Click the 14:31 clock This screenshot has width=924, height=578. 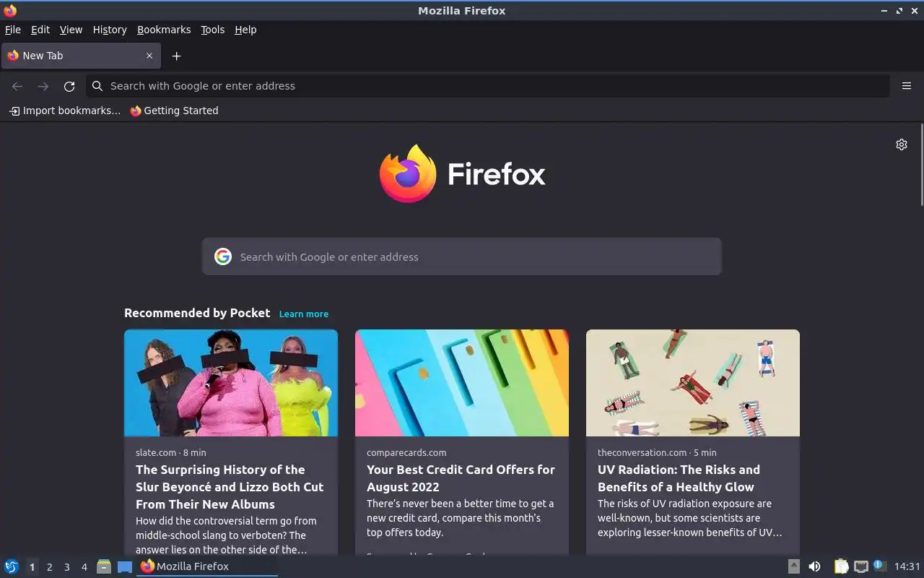pos(907,566)
